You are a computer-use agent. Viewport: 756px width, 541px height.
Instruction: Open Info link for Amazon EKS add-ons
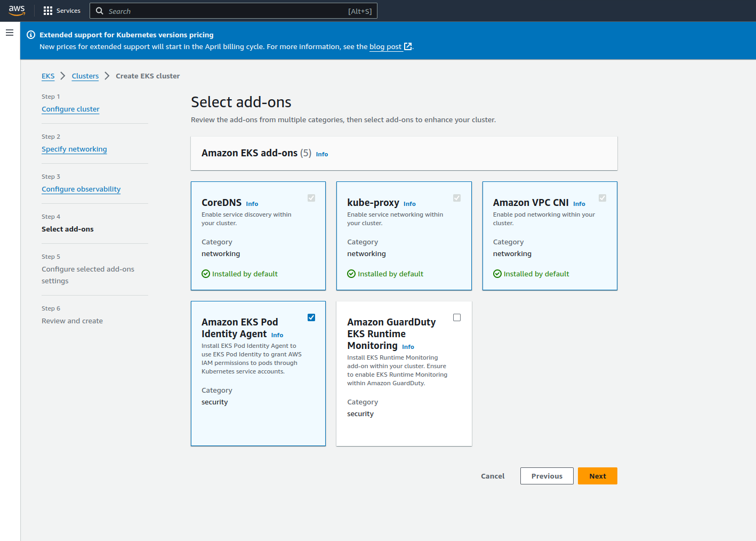322,154
